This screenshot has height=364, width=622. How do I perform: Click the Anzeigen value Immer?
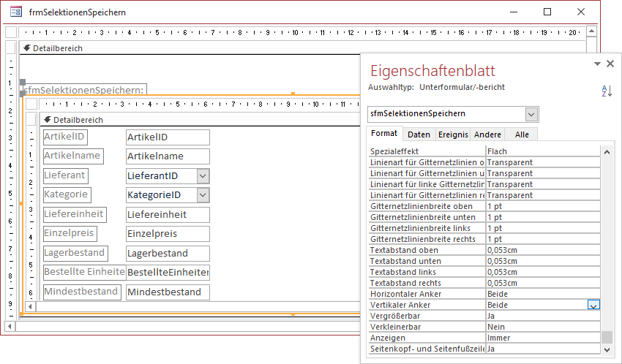click(543, 338)
